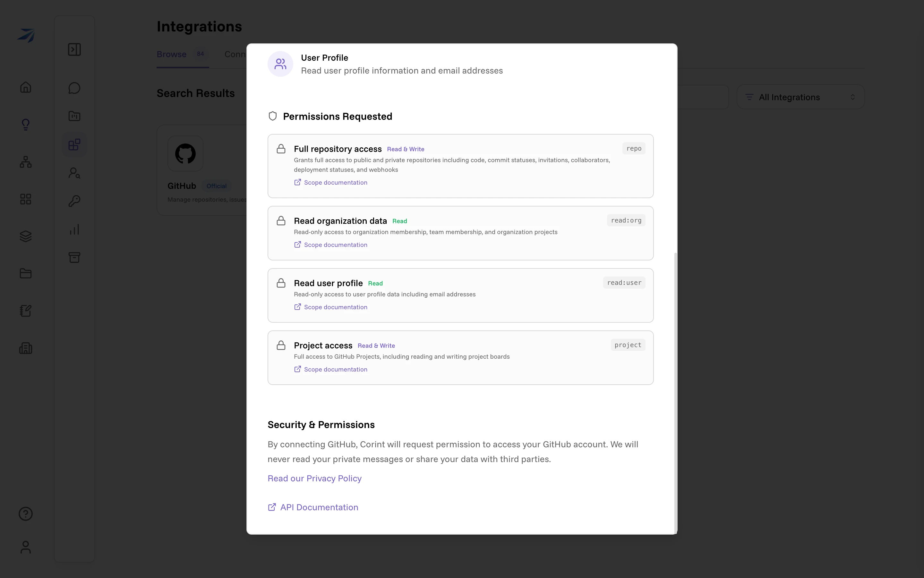Open the API Documentation link

pyautogui.click(x=313, y=507)
